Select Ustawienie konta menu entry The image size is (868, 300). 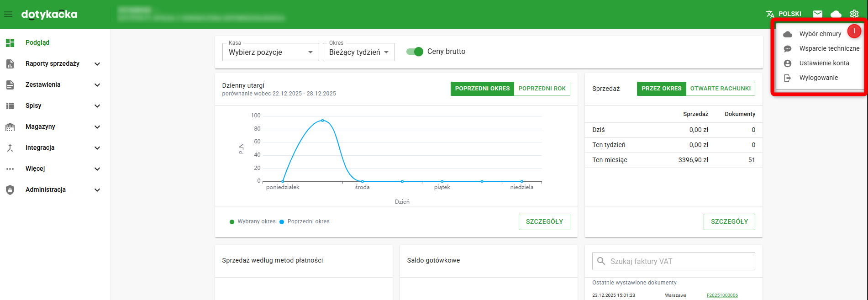[824, 63]
